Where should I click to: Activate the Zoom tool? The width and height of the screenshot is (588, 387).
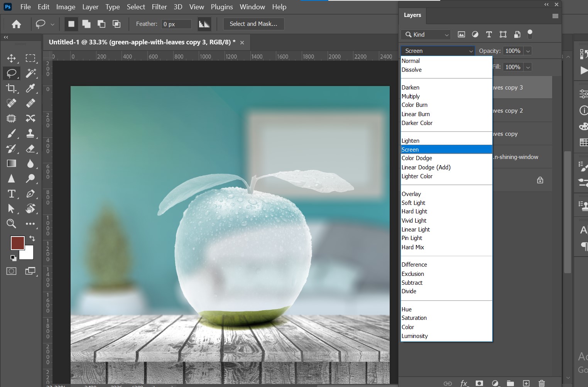pos(12,223)
